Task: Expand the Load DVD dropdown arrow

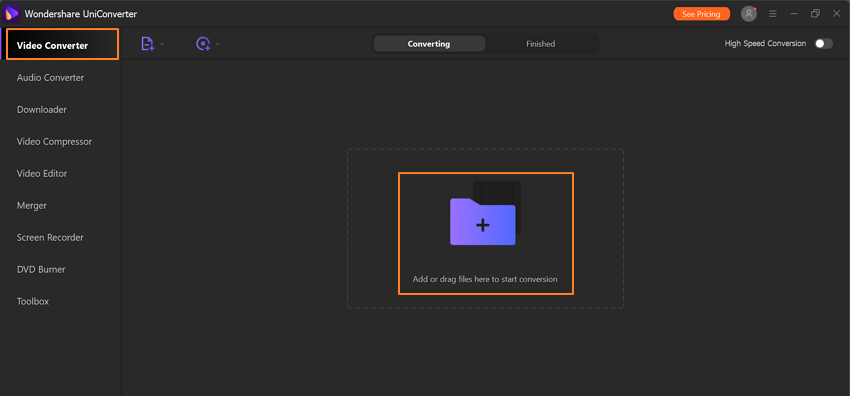Action: pyautogui.click(x=218, y=44)
